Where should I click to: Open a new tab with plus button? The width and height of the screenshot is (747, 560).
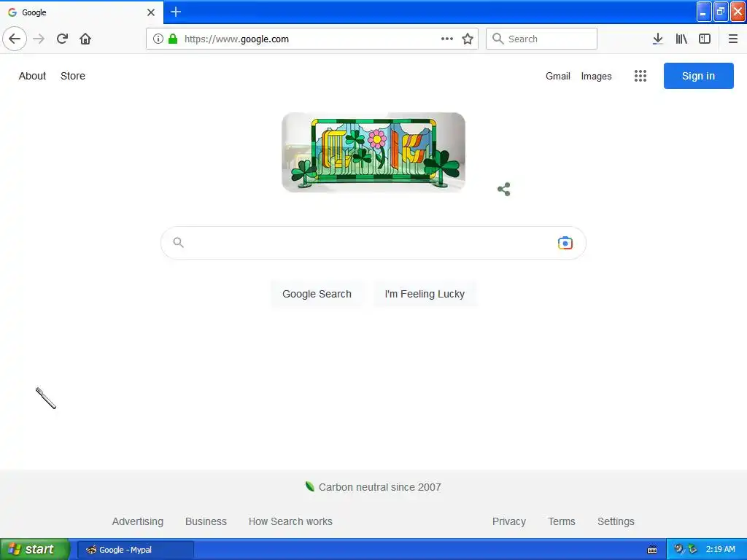[176, 12]
